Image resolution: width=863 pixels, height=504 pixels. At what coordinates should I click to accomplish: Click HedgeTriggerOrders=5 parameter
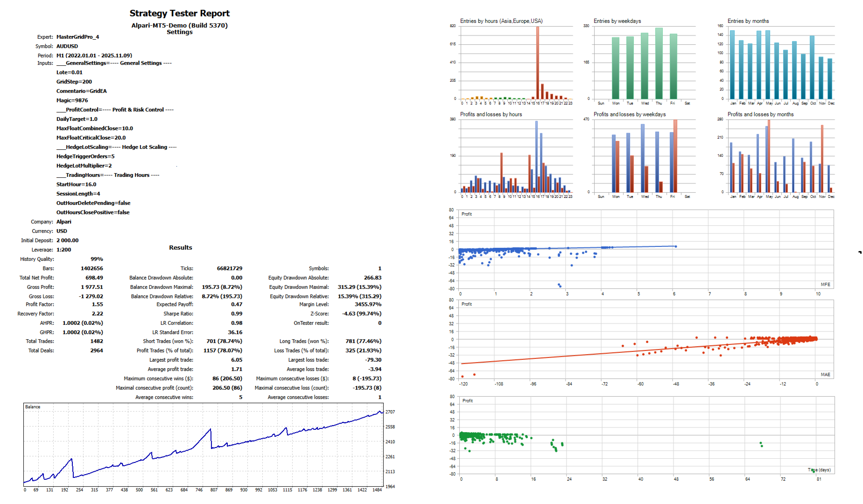click(x=85, y=156)
